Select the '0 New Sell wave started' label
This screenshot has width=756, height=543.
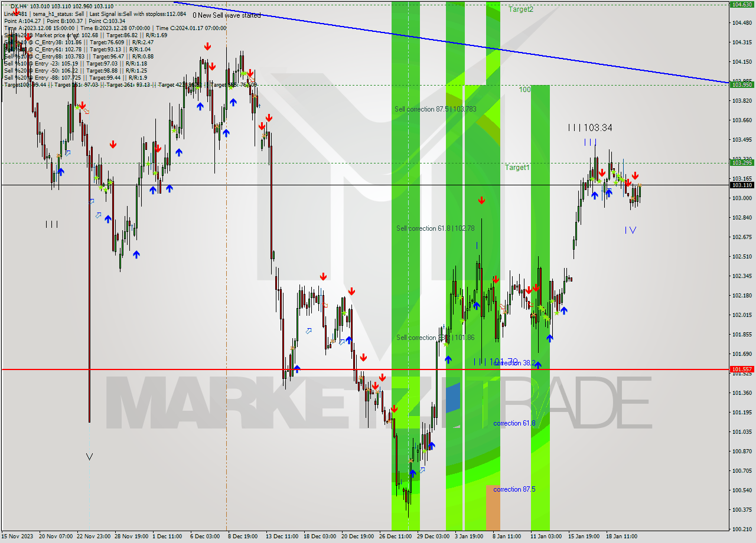(227, 15)
